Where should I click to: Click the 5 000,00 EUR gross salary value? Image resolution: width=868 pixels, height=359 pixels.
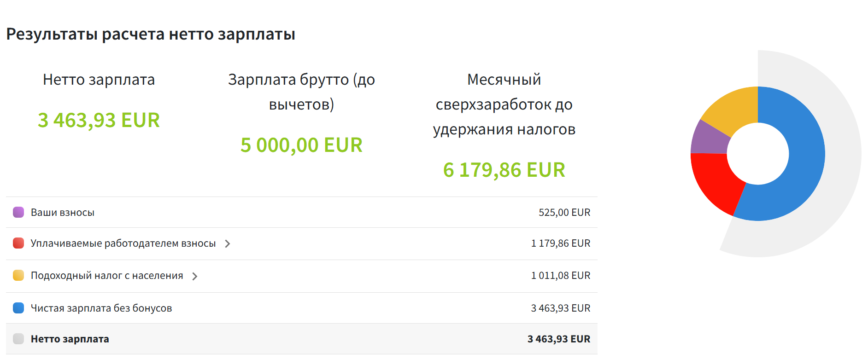point(301,145)
